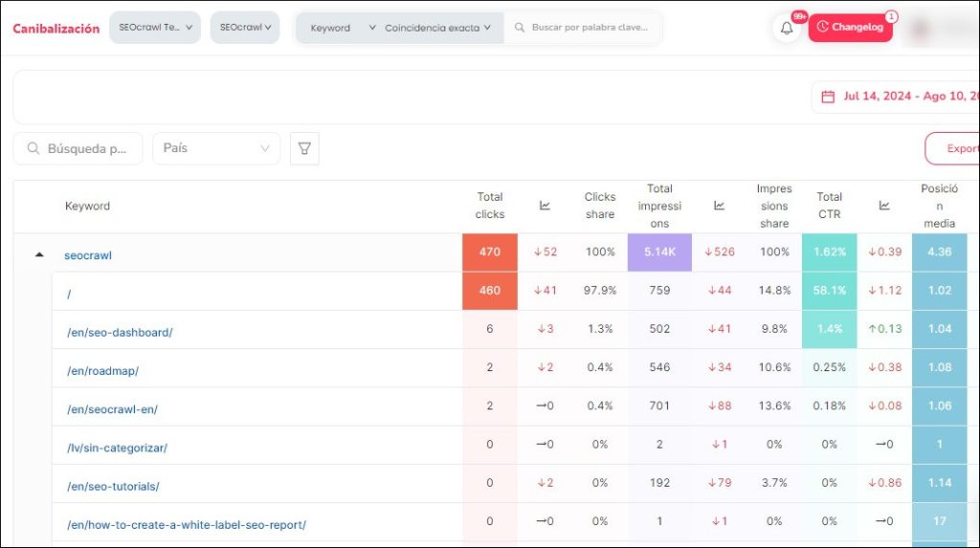980x548 pixels.
Task: Click the ↓52 clicks change cell
Action: [545, 252]
